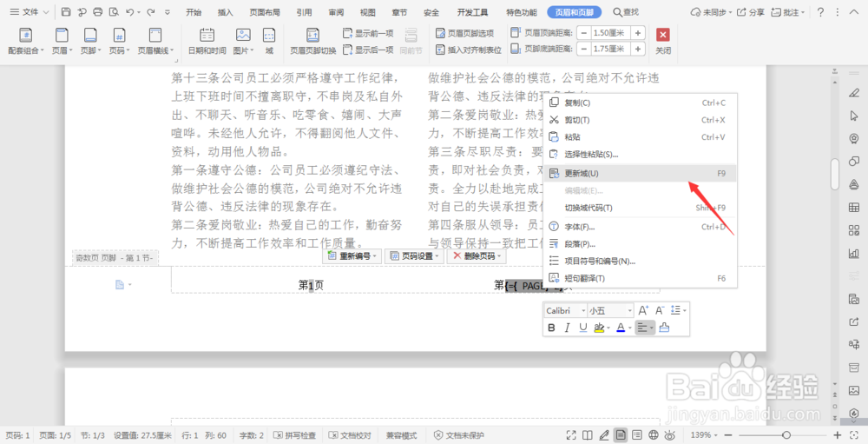868x444 pixels.
Task: Switch to web layout globe icon
Action: pos(654,435)
